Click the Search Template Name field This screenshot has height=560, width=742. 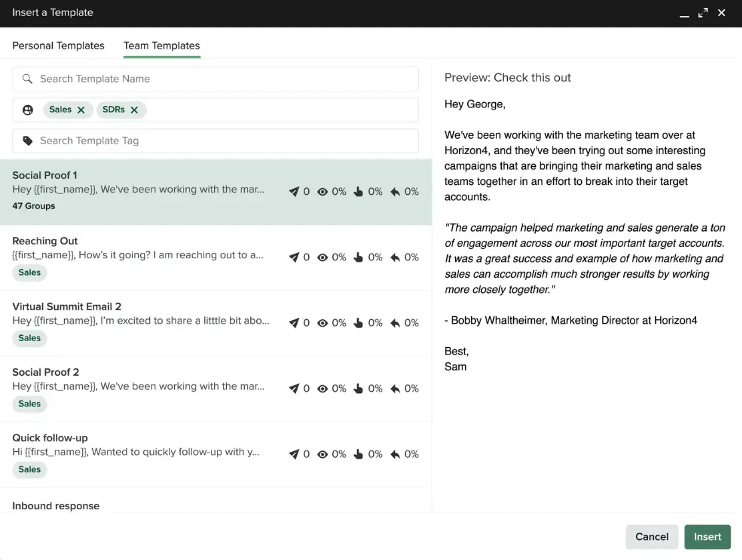pos(216,79)
